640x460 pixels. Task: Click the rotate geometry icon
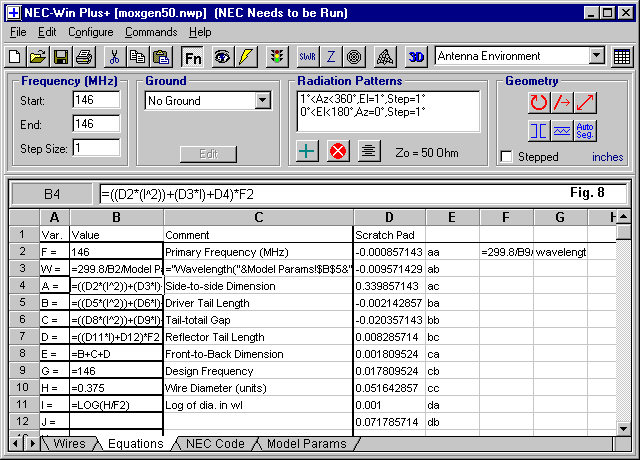coord(539,102)
